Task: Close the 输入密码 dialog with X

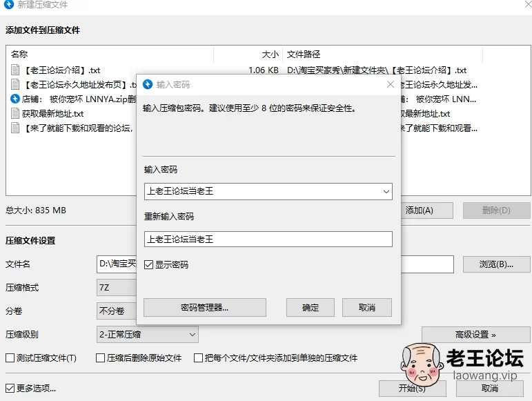Action: point(390,84)
